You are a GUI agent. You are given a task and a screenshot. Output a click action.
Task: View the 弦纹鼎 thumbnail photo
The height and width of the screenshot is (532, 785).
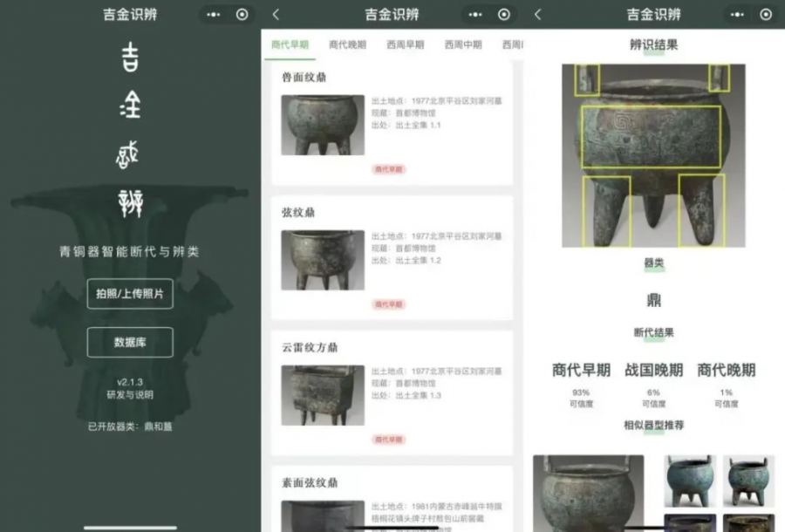(x=323, y=260)
